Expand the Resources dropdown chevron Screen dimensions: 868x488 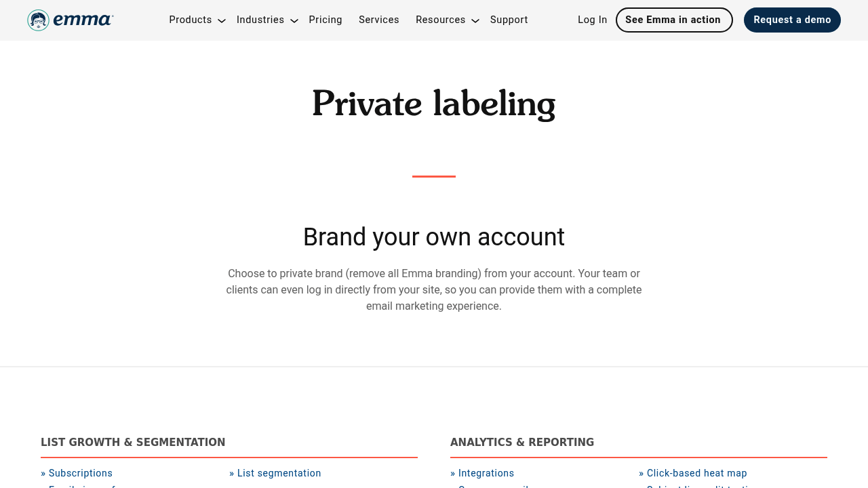[475, 21]
